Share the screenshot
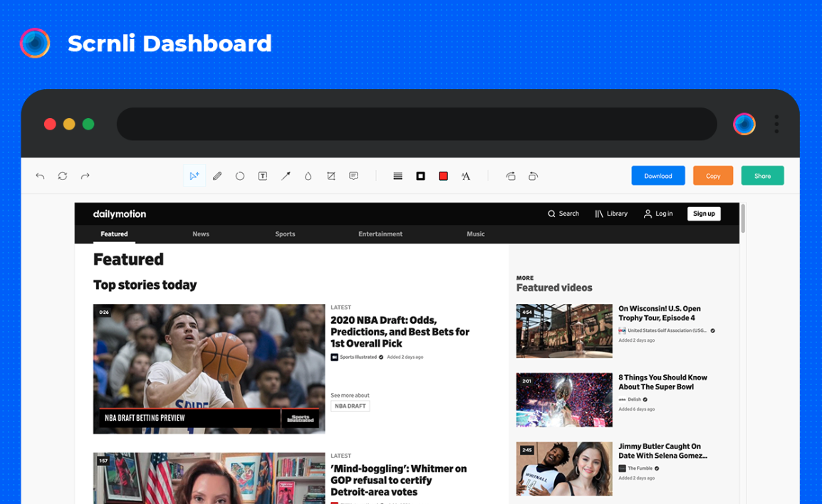This screenshot has width=822, height=504. coord(762,176)
